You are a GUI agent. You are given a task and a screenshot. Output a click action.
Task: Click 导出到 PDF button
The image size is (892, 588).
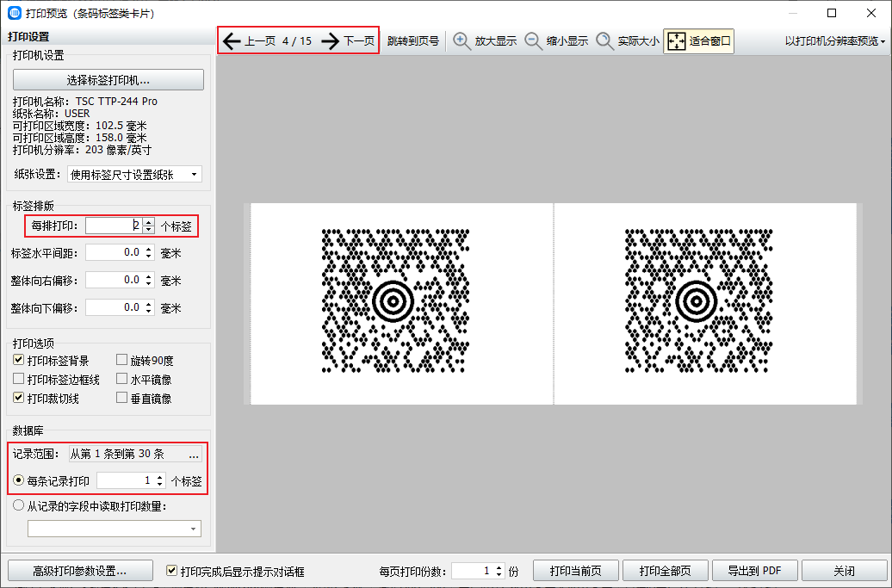[x=755, y=571]
